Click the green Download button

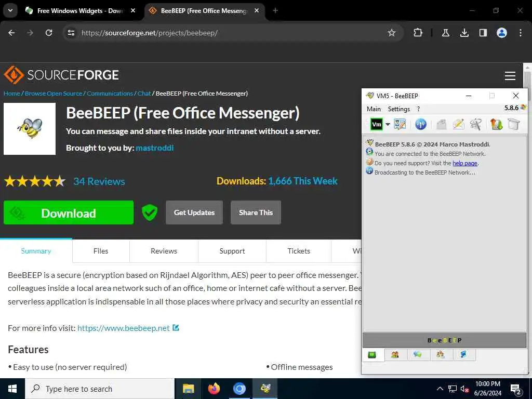pos(69,212)
